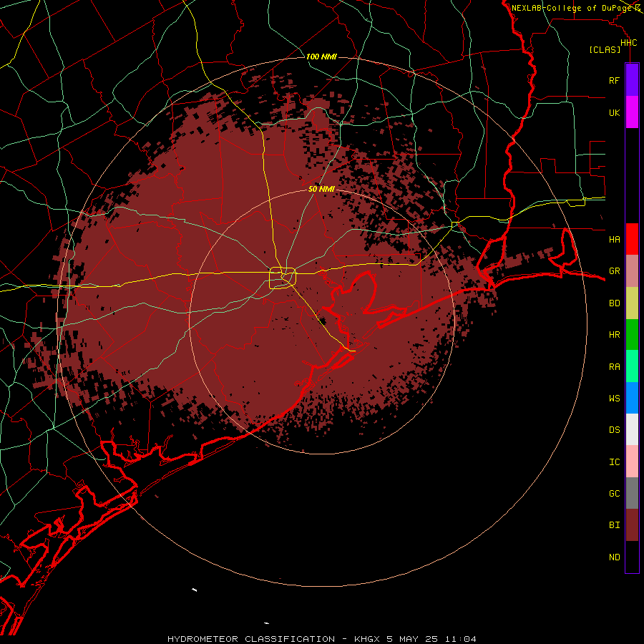Image resolution: width=644 pixels, height=644 pixels.
Task: Click the RF legend label
Action: coord(614,80)
